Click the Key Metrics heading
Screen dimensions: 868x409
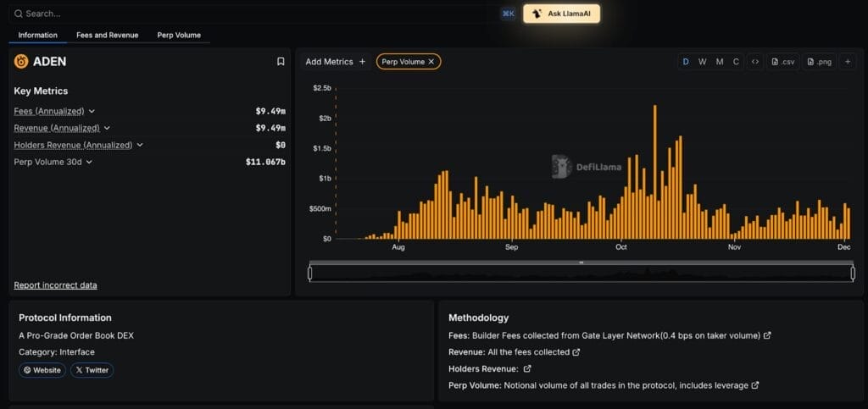pos(41,91)
